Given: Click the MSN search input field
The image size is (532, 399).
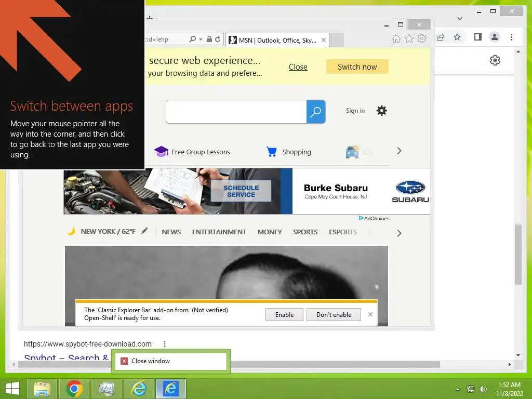Looking at the screenshot, I should pyautogui.click(x=236, y=112).
